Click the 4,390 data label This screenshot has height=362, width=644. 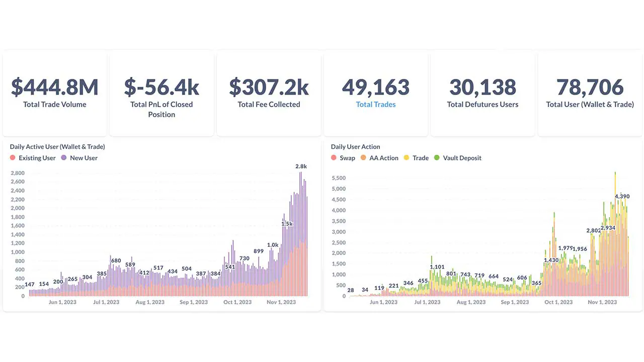[622, 196]
